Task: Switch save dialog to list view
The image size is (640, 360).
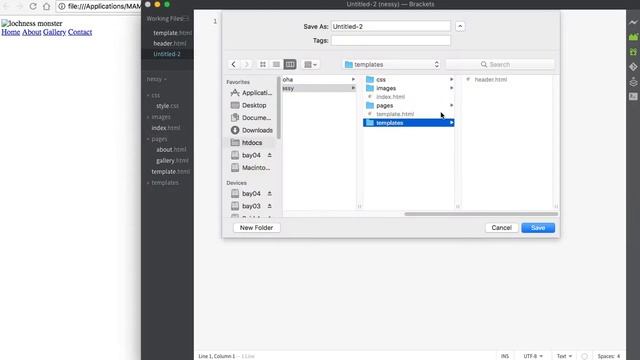Action: click(x=276, y=64)
